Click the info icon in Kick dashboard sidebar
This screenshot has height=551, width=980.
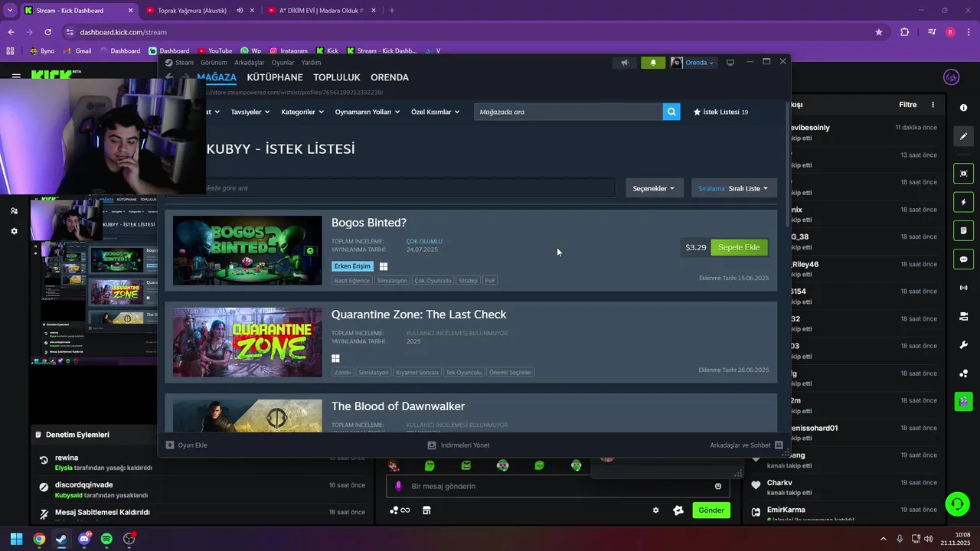(963, 108)
